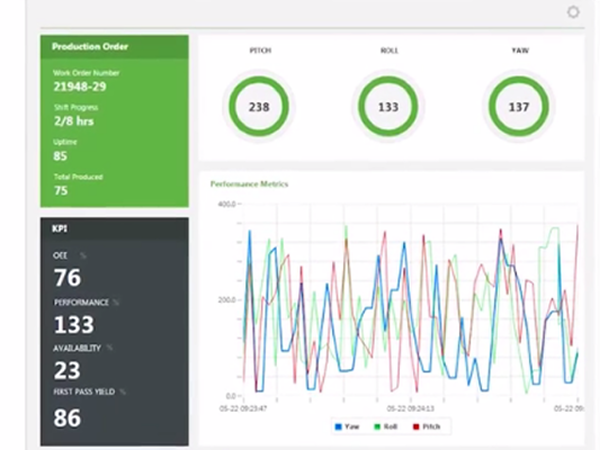Click the OEE value 76
The image size is (600, 450).
[x=67, y=277]
